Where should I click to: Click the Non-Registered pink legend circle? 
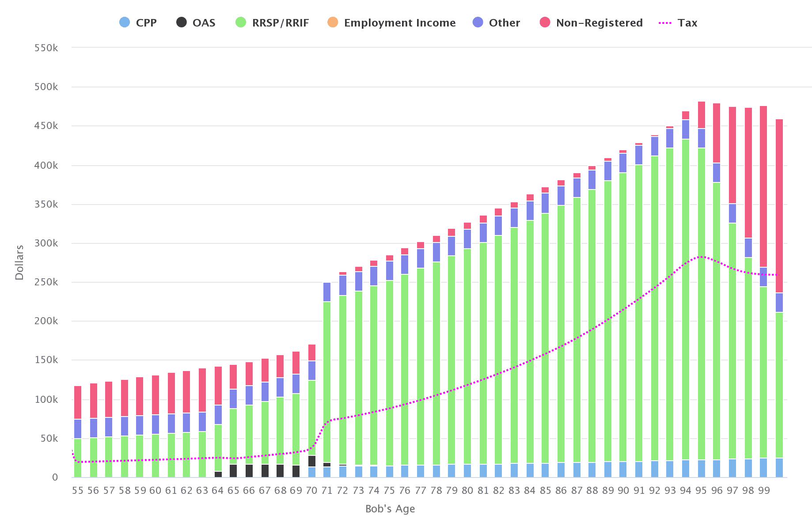545,23
